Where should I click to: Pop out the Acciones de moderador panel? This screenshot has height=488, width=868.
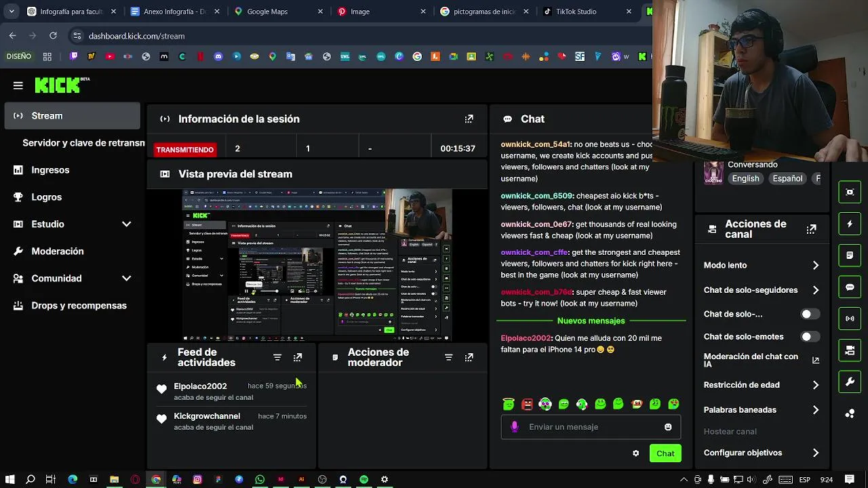tap(469, 357)
